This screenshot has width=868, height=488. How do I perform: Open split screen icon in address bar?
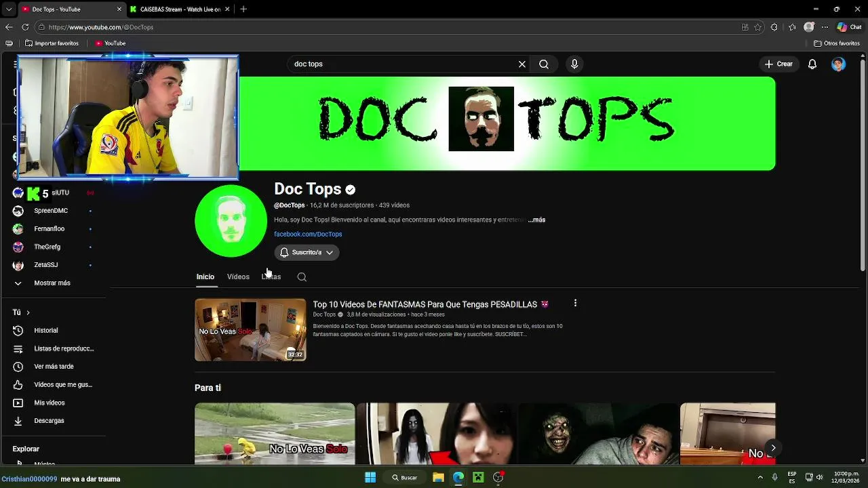745,27
